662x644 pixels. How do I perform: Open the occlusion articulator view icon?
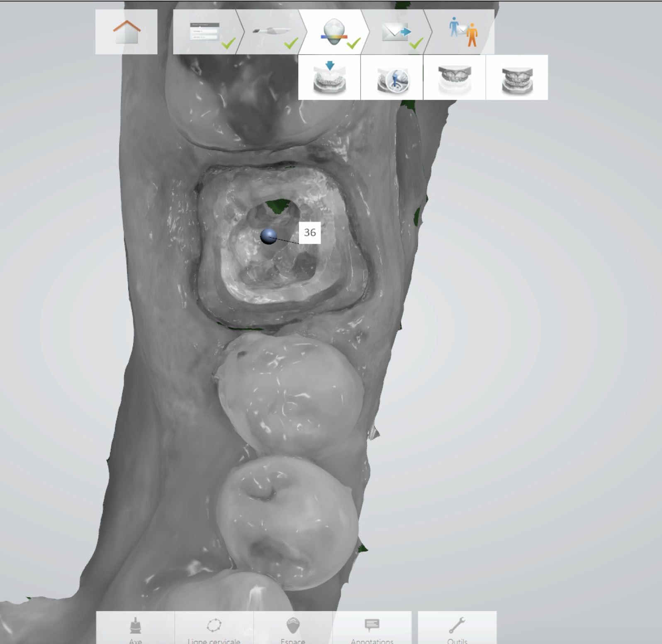point(392,77)
